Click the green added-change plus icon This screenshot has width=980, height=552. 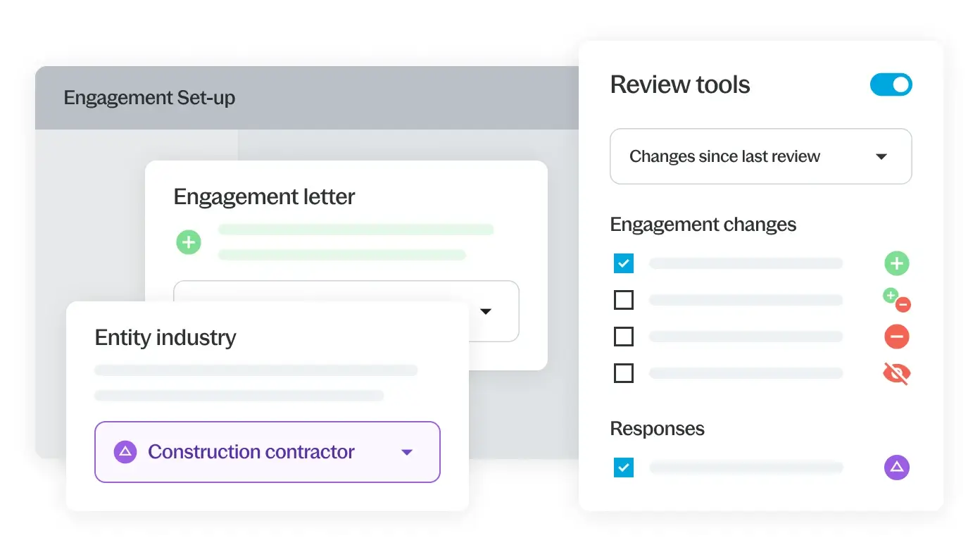[896, 264]
